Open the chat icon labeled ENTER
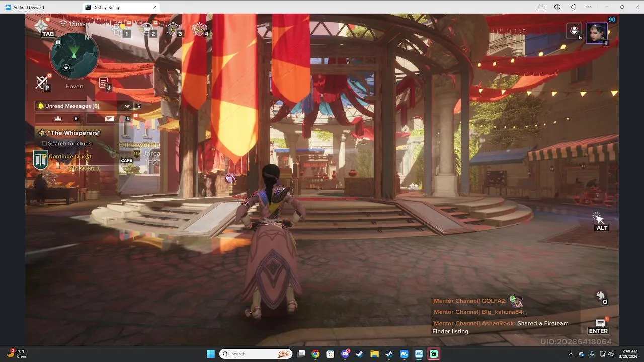Screen dimensions: 644x362 coord(600,324)
